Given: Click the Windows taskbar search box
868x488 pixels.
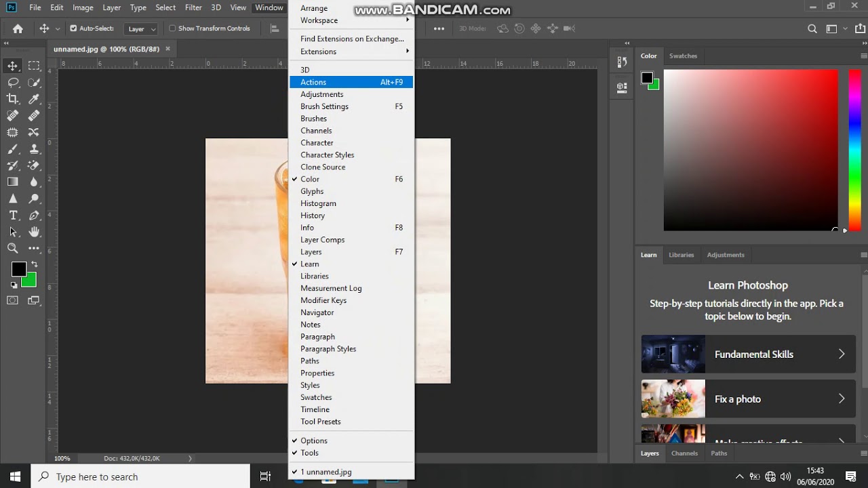Looking at the screenshot, I should [x=140, y=476].
